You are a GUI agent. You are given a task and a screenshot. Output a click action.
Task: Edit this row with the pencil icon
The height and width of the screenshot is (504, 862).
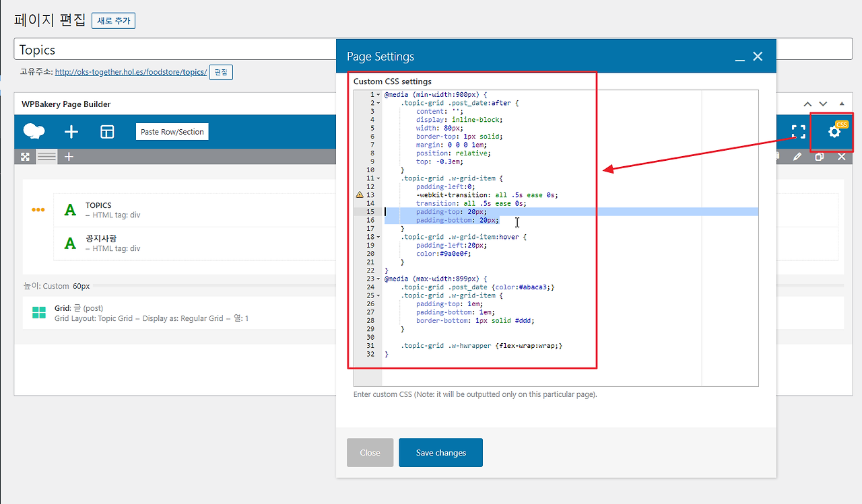797,157
